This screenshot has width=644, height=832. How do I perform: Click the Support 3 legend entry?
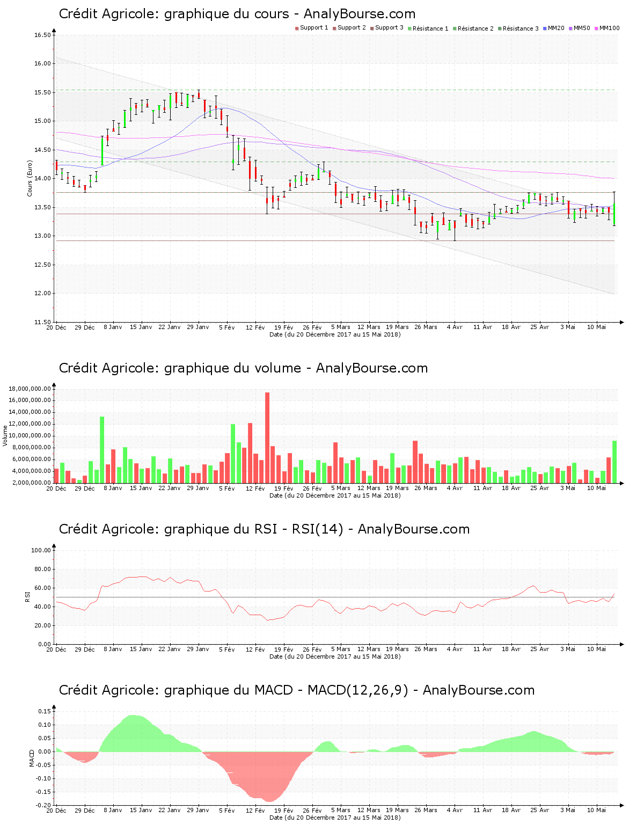(386, 28)
